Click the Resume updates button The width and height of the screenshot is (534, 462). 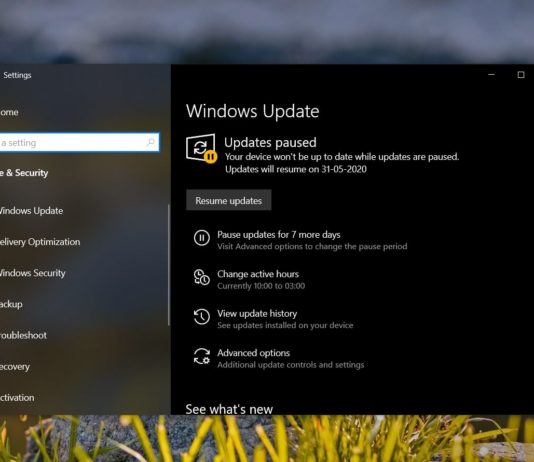(229, 200)
